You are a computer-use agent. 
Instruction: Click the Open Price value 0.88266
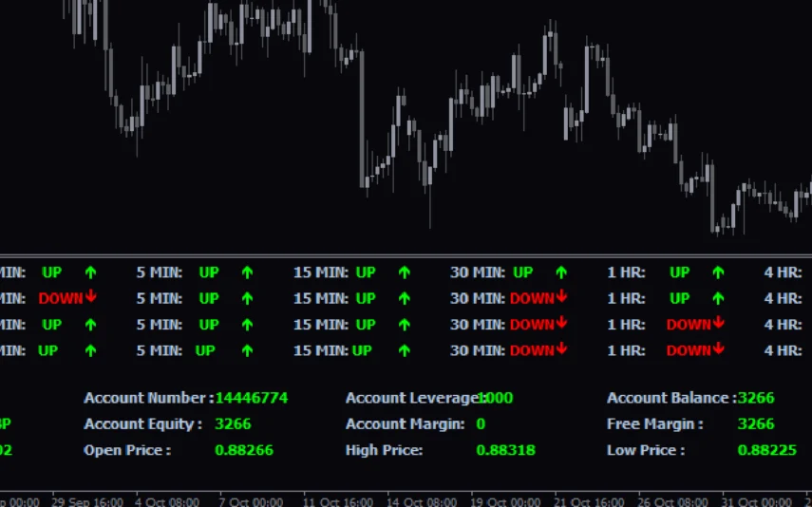pos(244,450)
